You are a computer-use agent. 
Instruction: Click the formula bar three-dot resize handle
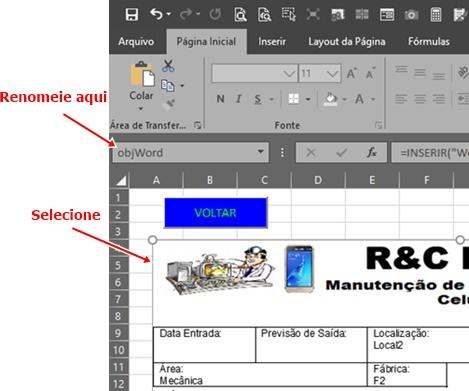pyautogui.click(x=282, y=153)
